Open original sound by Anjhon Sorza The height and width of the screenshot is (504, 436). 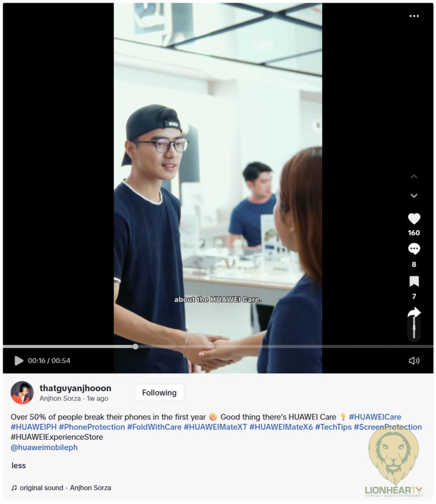point(61,488)
